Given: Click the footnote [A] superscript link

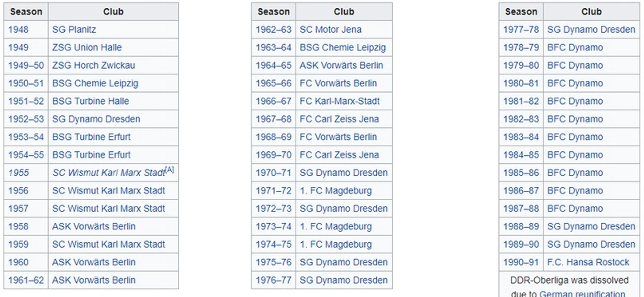Looking at the screenshot, I should pos(170,170).
